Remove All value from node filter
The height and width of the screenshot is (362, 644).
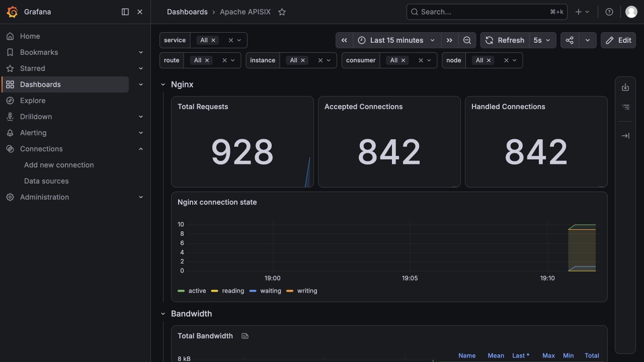coord(489,60)
